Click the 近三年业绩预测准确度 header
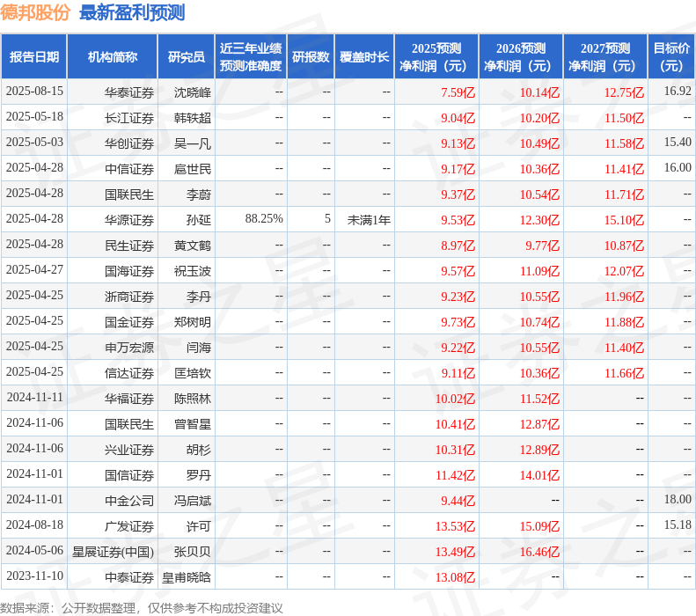Viewport: 696px width, 616px height. pyautogui.click(x=251, y=57)
